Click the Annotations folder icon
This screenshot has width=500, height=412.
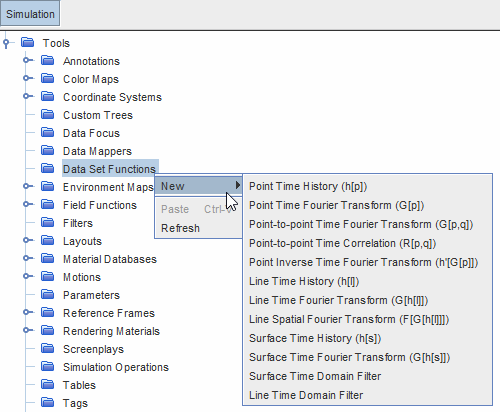pyautogui.click(x=48, y=60)
